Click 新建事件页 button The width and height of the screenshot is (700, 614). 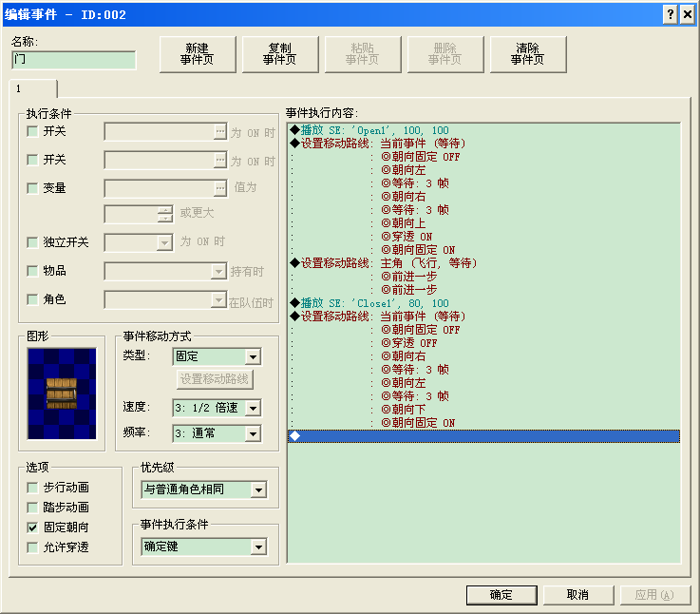(x=198, y=54)
